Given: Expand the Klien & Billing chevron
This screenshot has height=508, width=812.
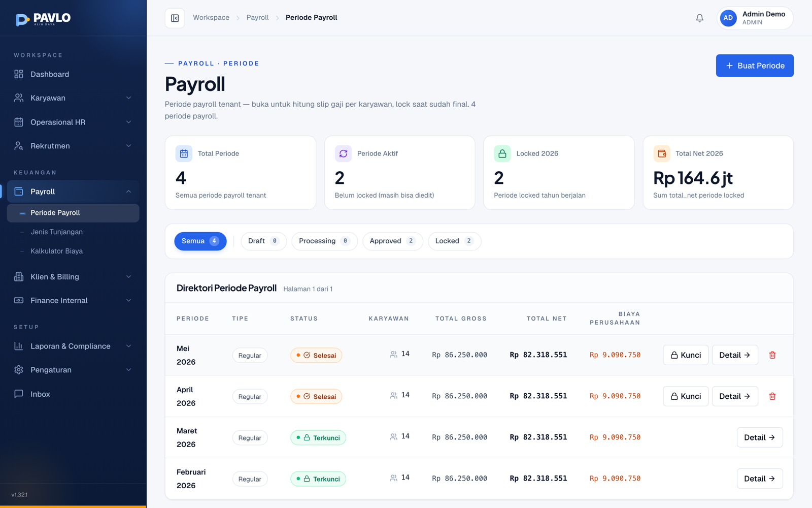Looking at the screenshot, I should point(128,277).
